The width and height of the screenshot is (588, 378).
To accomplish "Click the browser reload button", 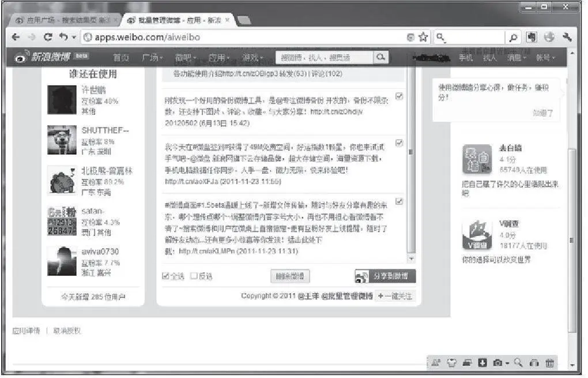I will pos(48,38).
